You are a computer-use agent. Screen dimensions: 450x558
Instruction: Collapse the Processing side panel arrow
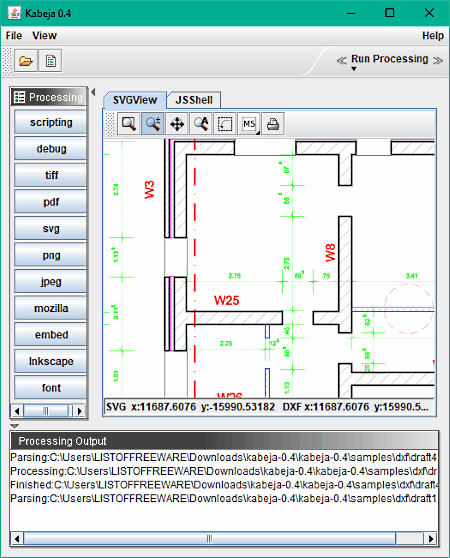point(93,92)
